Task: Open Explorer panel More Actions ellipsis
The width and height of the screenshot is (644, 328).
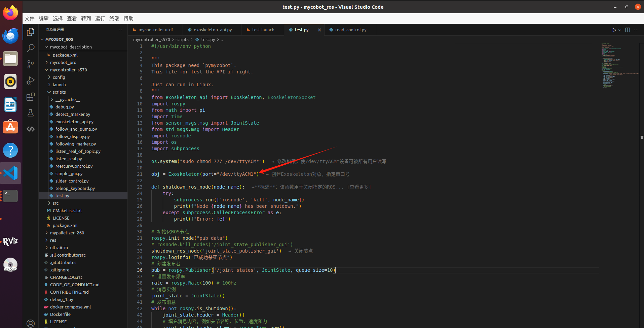Action: 120,30
